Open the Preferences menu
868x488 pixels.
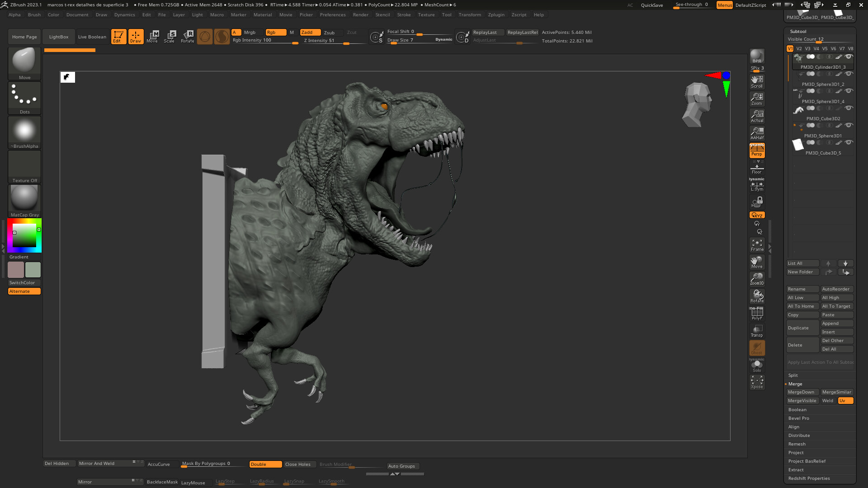333,14
